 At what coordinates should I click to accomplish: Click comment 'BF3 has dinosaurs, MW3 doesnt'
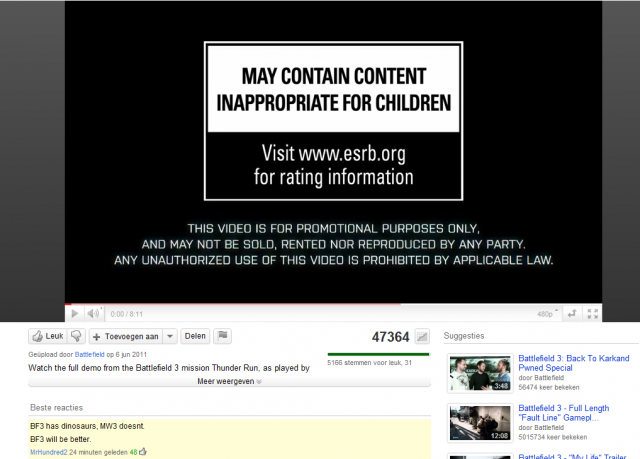click(87, 426)
